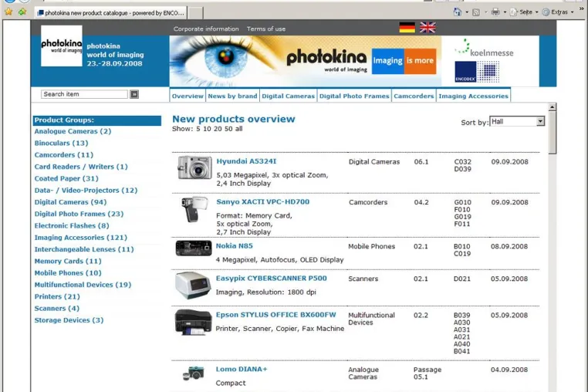Click the koelnmesse logo
Screen dimensions: 588x392
coord(484,48)
